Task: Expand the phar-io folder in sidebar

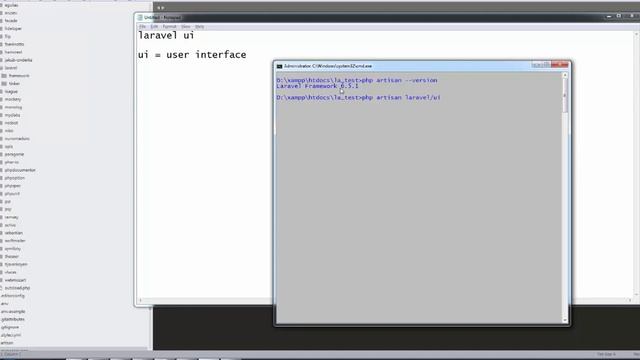Action: 11,162
